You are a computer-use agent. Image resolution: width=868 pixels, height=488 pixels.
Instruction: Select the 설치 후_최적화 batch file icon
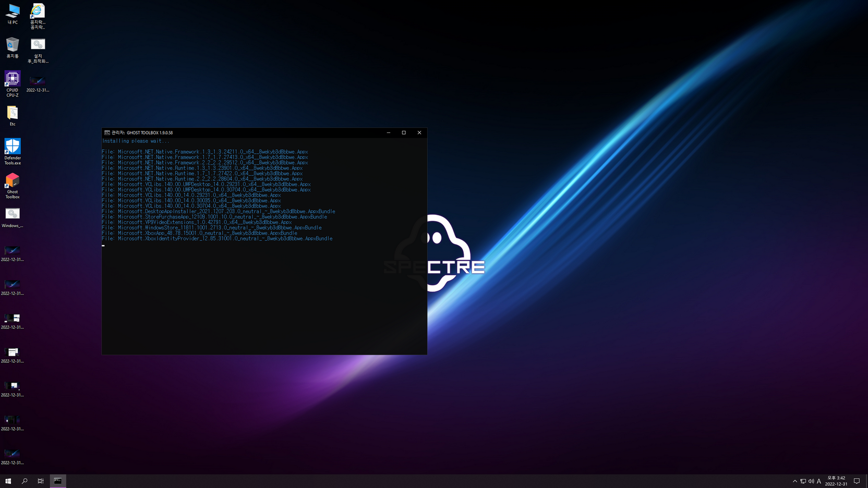pos(38,51)
